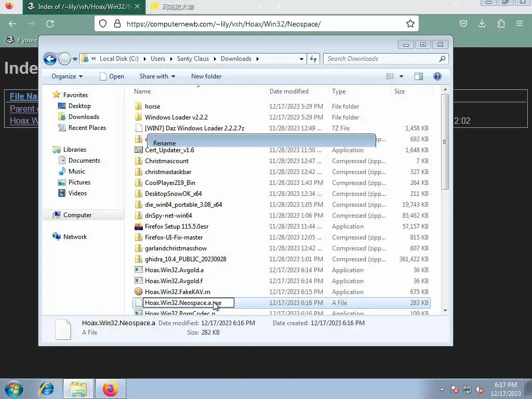Select [WIN7] Daz Windows Loader 2.2.2.7z

coord(194,128)
